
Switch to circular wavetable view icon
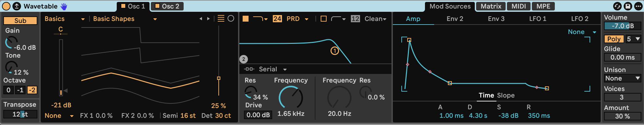(231, 19)
